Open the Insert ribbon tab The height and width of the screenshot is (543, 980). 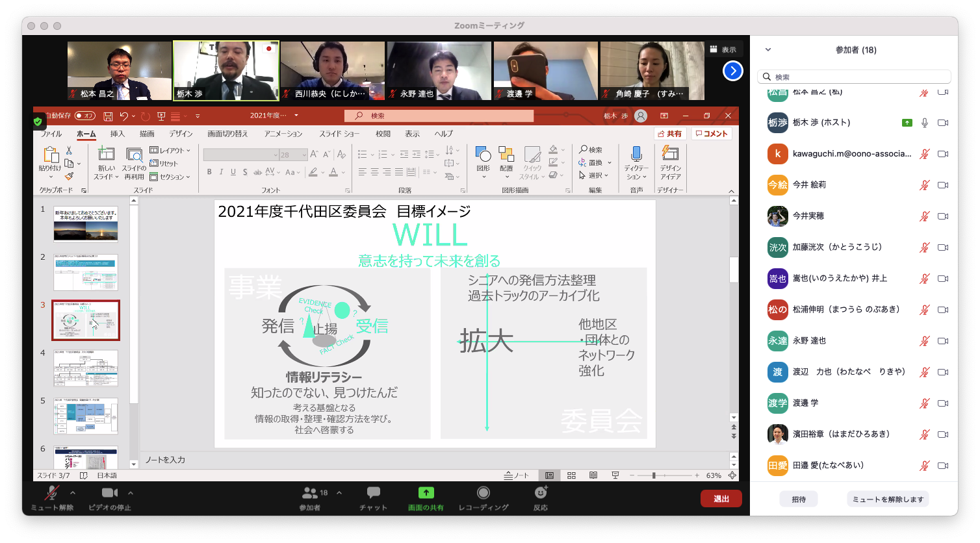tap(118, 134)
